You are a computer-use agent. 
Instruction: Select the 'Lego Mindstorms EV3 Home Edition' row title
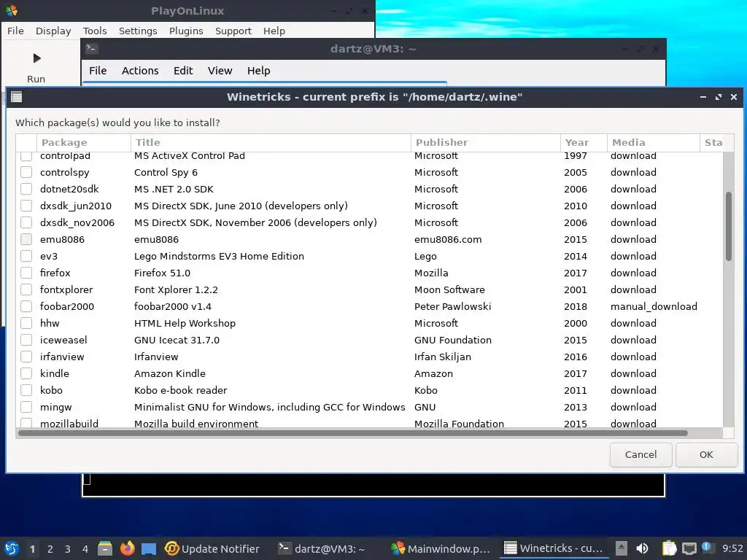[219, 256]
